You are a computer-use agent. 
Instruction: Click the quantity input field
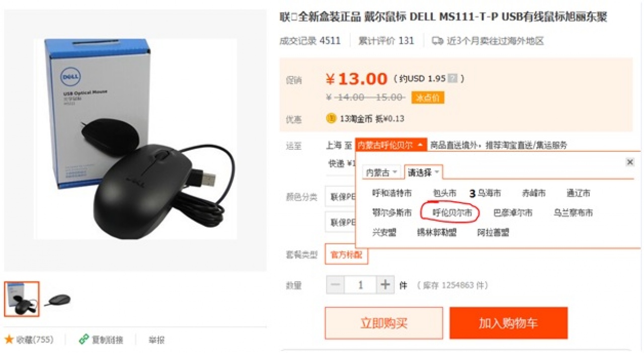click(x=360, y=285)
